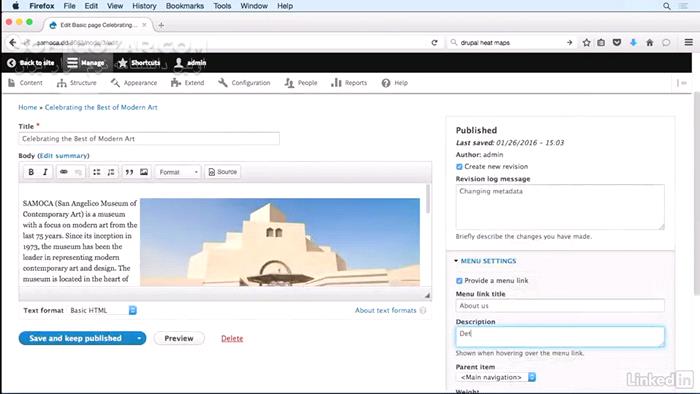Open the Parent item Main navigation dropdown

497,377
